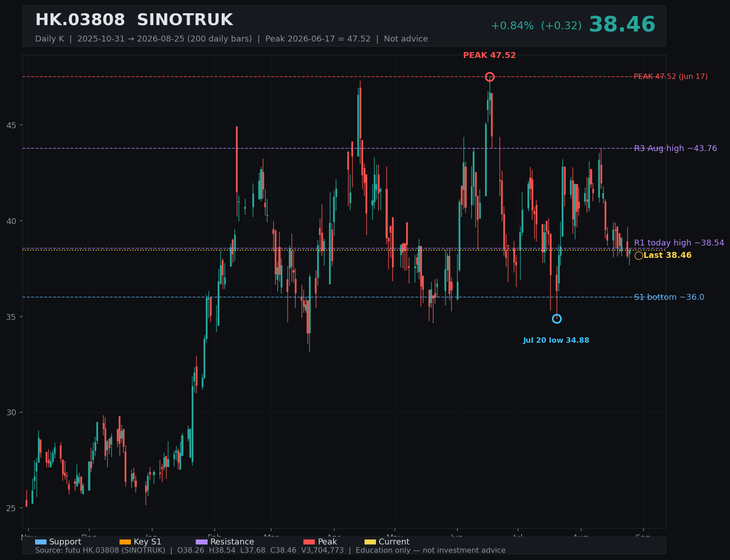Click the bold PEAK 47.52 label above the marker
The image size is (730, 560).
tap(490, 55)
